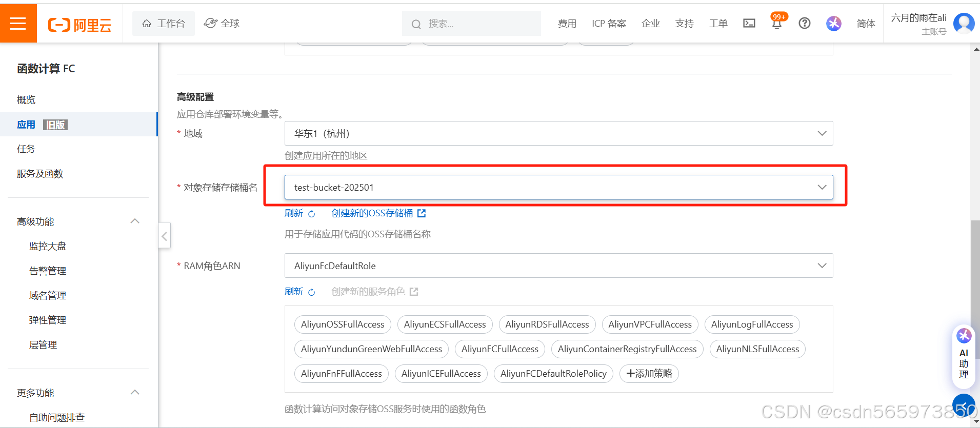Select 应用 in the sidebar
The height and width of the screenshot is (428, 980).
[26, 125]
